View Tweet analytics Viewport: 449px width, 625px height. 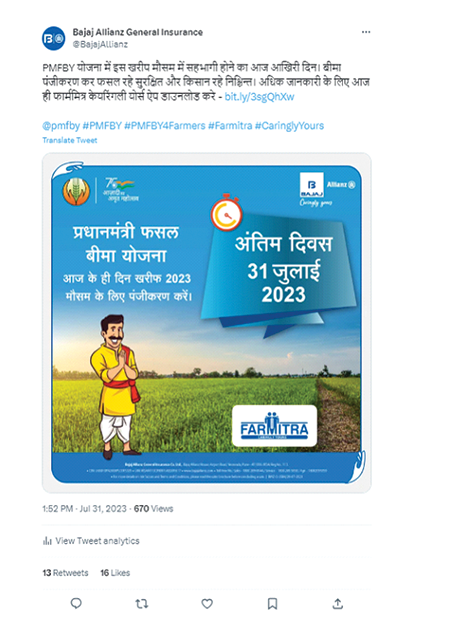tap(97, 541)
